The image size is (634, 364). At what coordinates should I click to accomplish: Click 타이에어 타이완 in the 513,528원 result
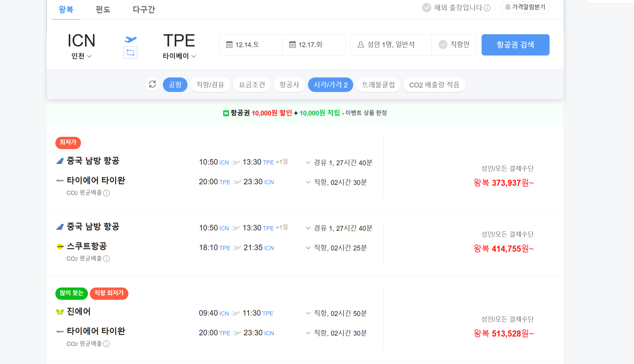coord(96,331)
